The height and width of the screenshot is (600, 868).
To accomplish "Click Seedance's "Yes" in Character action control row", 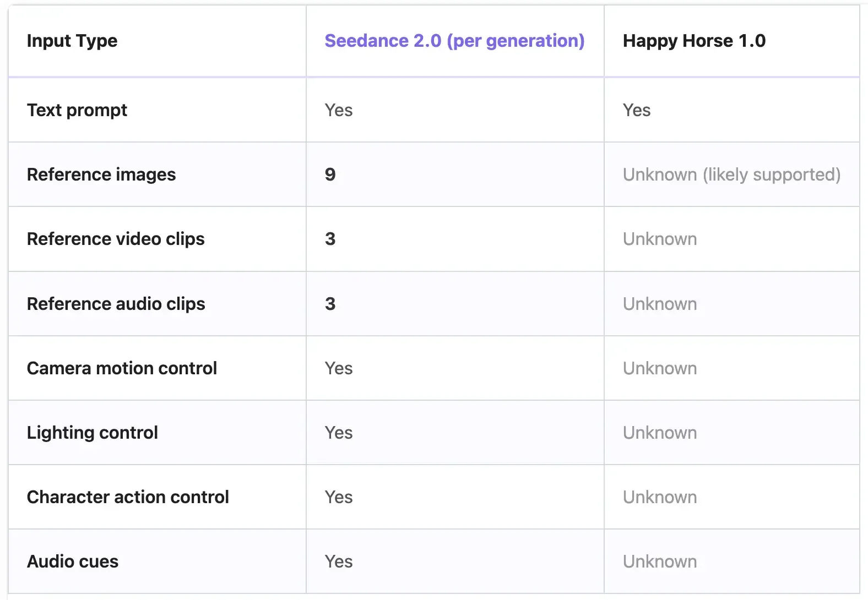I will (339, 497).
